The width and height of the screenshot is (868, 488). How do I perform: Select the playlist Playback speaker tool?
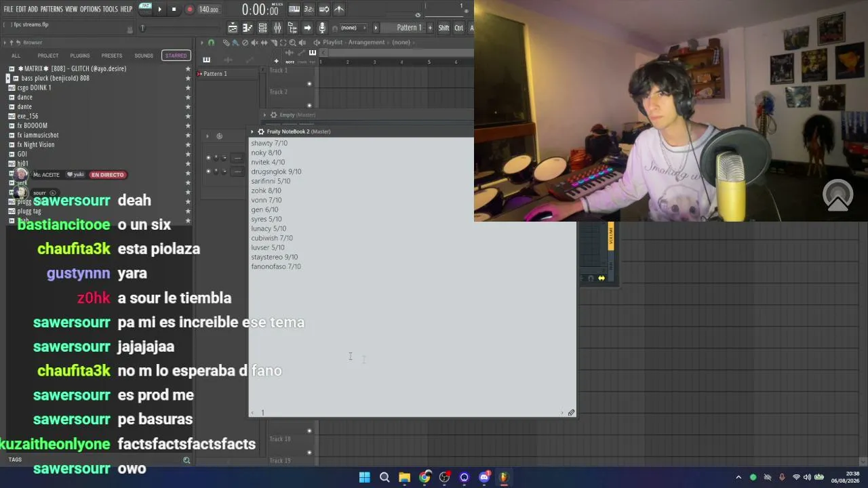(302, 43)
